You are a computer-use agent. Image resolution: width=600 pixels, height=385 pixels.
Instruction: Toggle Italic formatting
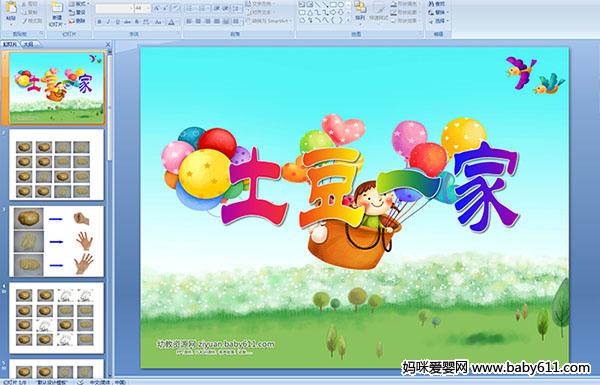pos(108,22)
